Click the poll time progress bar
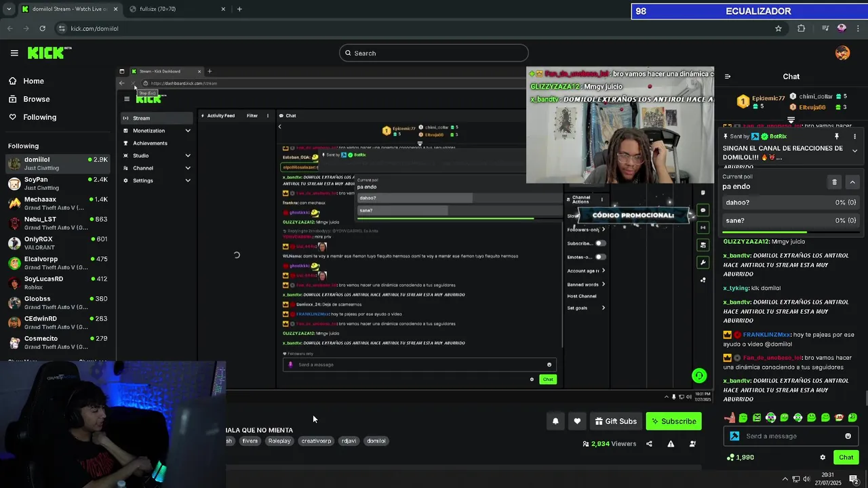 791,232
